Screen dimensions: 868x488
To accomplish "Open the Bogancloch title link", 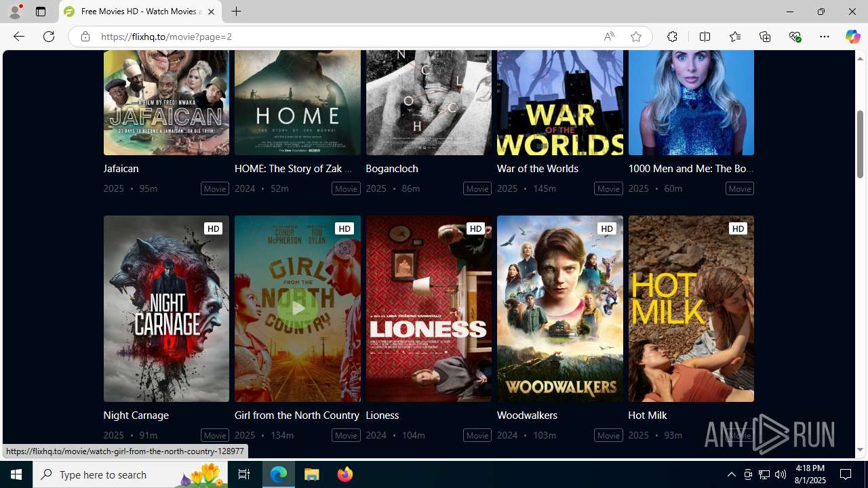I will [x=392, y=168].
